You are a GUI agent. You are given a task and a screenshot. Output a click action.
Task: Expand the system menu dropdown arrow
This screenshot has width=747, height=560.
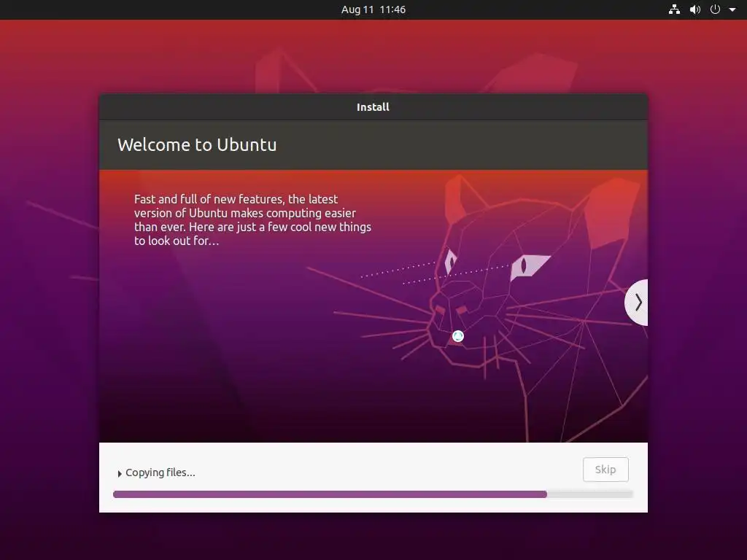(x=732, y=9)
